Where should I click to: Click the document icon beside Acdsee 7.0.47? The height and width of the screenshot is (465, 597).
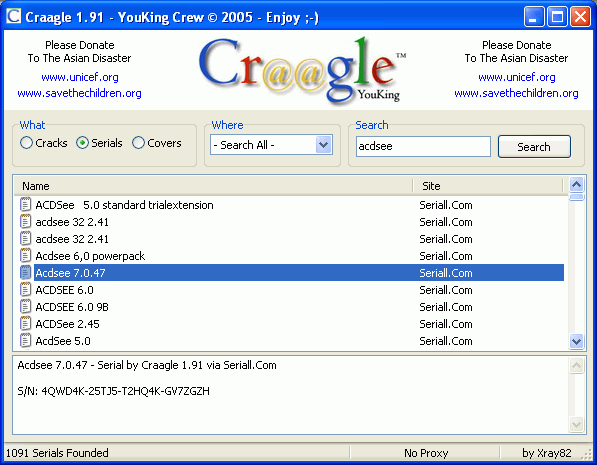pos(25,273)
